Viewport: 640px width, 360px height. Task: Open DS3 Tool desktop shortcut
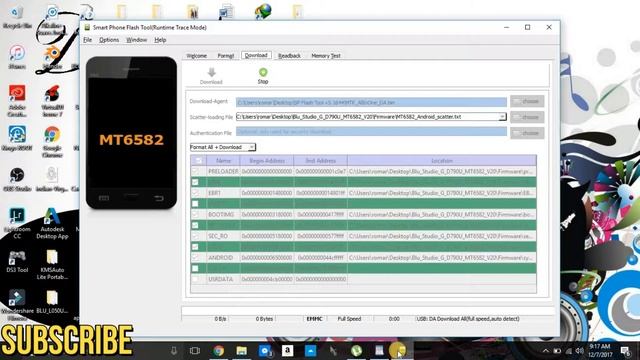coord(17,261)
